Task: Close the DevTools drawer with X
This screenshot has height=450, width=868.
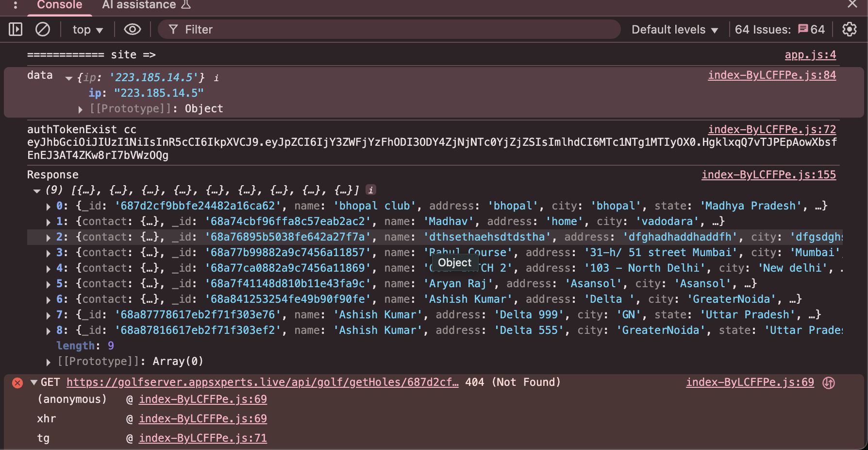Action: (852, 4)
